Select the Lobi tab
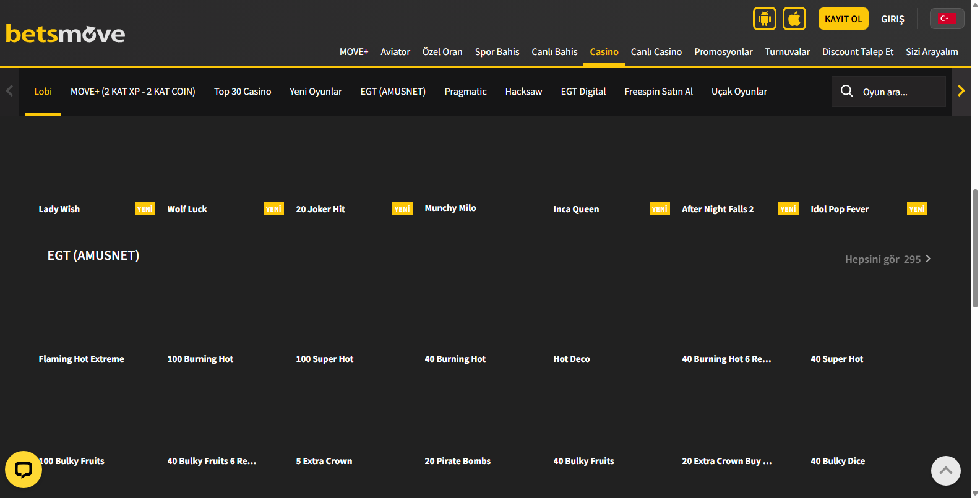The height and width of the screenshot is (498, 980). coord(43,92)
